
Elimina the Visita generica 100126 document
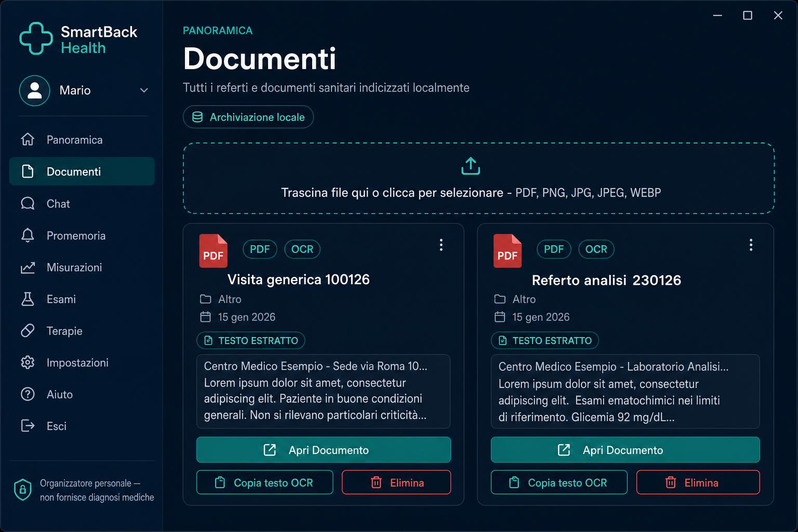tap(396, 483)
